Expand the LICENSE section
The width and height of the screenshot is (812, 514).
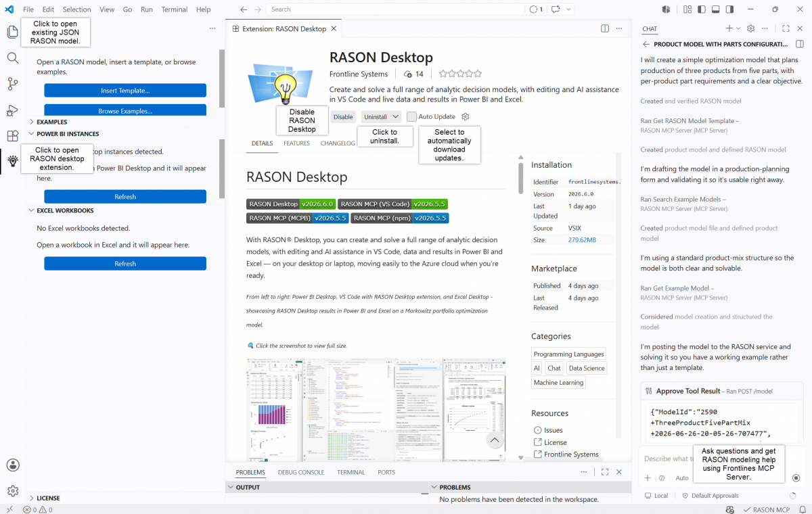pos(48,498)
